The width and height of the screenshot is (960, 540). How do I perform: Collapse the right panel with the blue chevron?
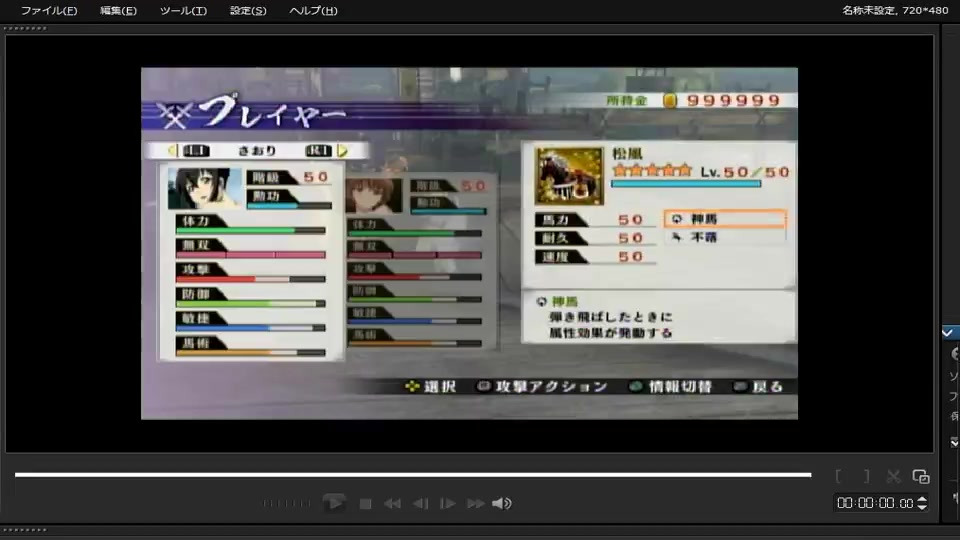(948, 332)
